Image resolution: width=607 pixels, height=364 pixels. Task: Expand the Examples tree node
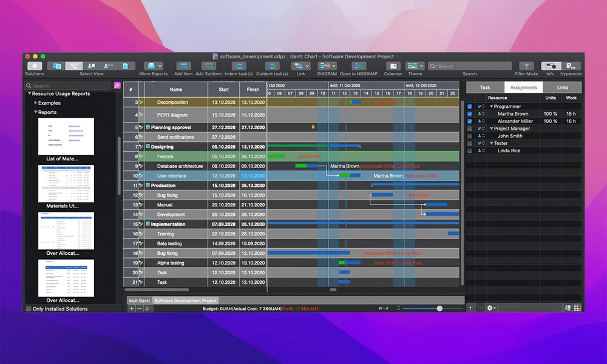click(x=36, y=103)
